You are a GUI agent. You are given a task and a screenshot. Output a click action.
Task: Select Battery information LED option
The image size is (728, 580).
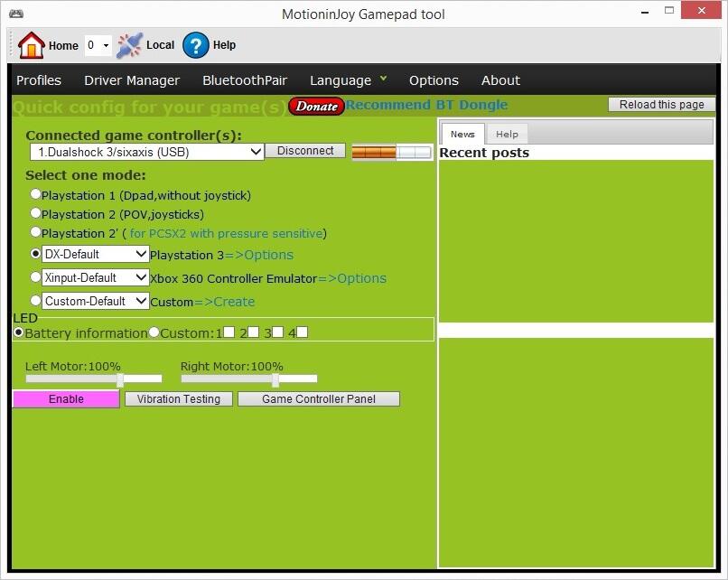(x=19, y=332)
